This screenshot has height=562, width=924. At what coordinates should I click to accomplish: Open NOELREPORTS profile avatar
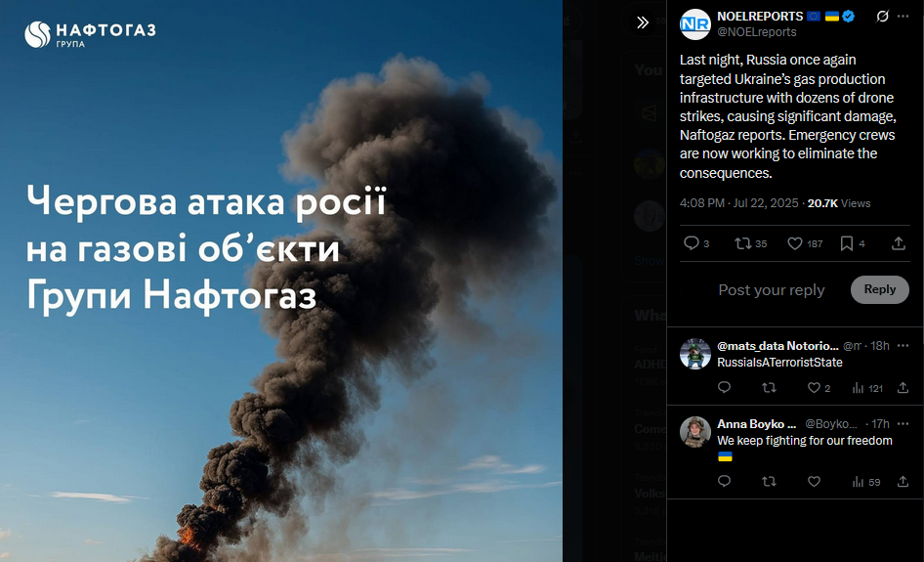[695, 24]
